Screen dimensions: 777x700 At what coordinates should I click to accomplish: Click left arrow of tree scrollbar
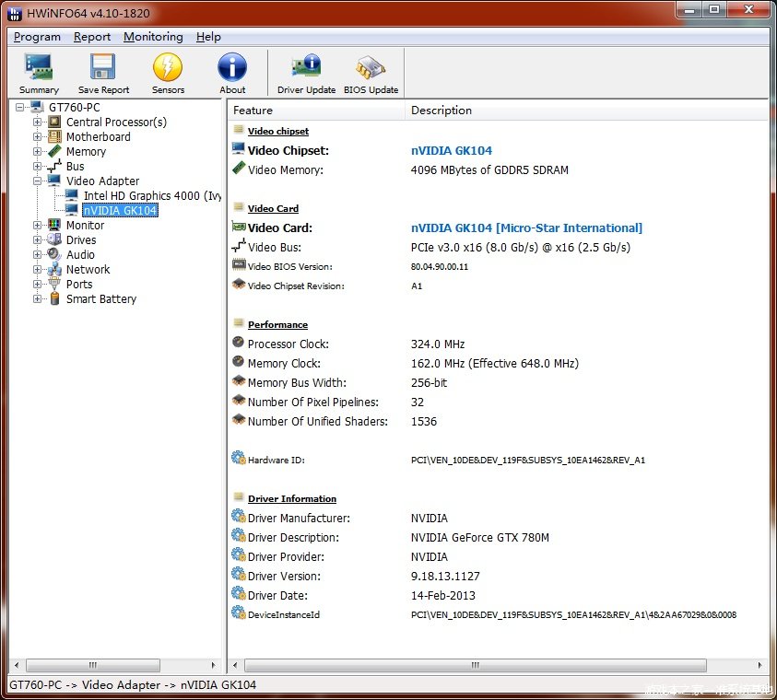pos(17,665)
